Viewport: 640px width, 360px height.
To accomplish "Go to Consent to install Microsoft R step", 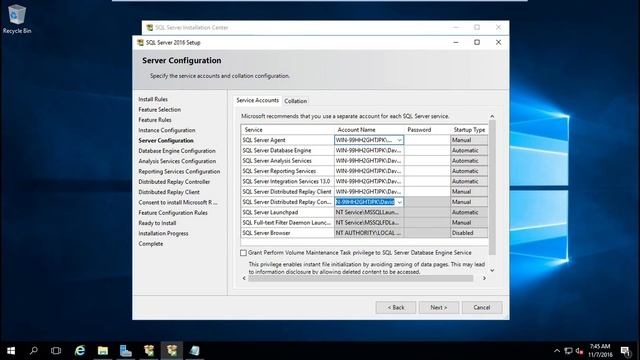I will [x=178, y=202].
